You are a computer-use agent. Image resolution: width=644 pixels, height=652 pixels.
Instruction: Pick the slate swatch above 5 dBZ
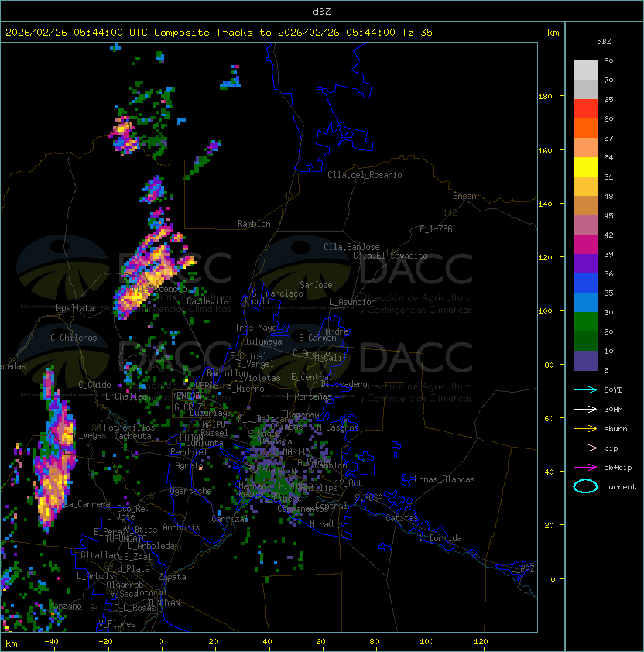585,361
